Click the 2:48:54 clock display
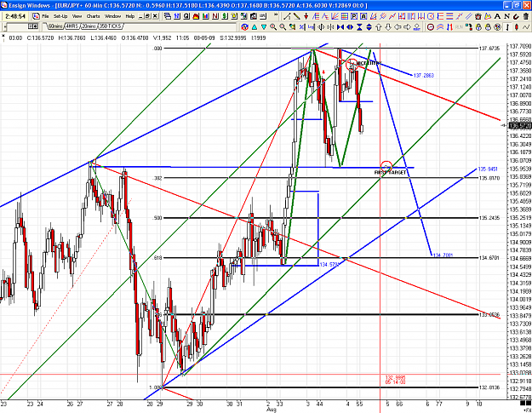This screenshot has height=413, width=532. click(15, 16)
